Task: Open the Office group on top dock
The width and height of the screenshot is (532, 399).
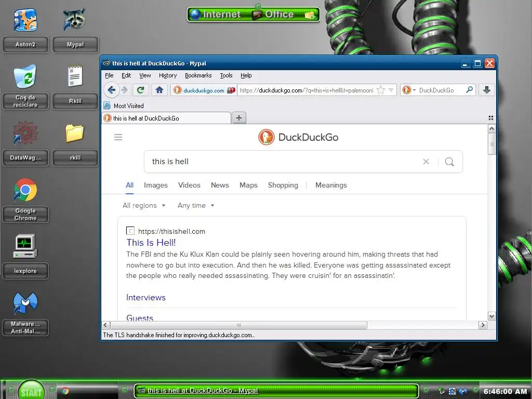Action: pyautogui.click(x=273, y=14)
